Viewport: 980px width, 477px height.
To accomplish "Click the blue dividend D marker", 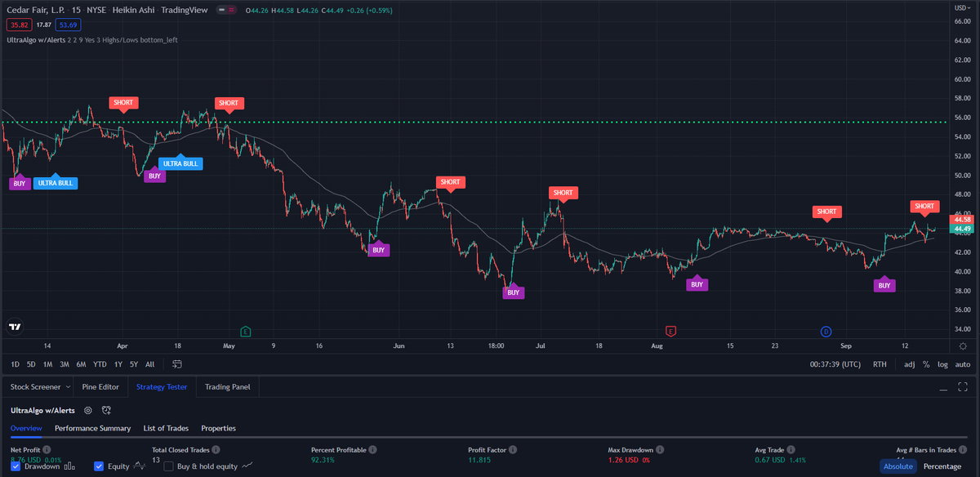I will (826, 331).
